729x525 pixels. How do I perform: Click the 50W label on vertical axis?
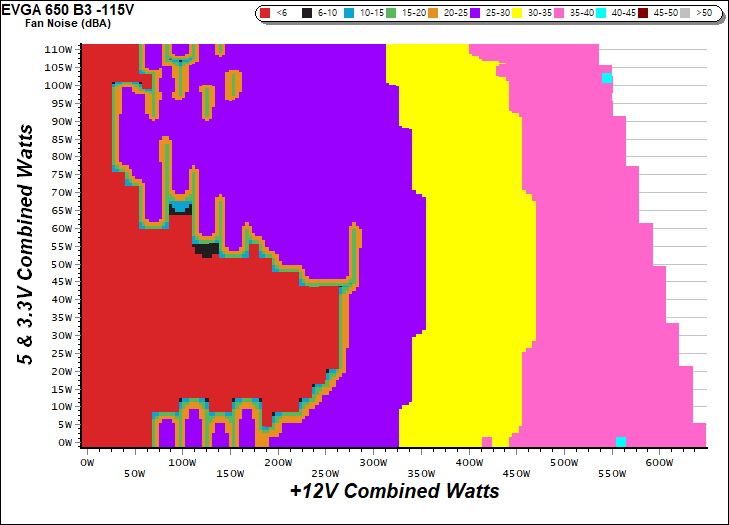point(61,263)
